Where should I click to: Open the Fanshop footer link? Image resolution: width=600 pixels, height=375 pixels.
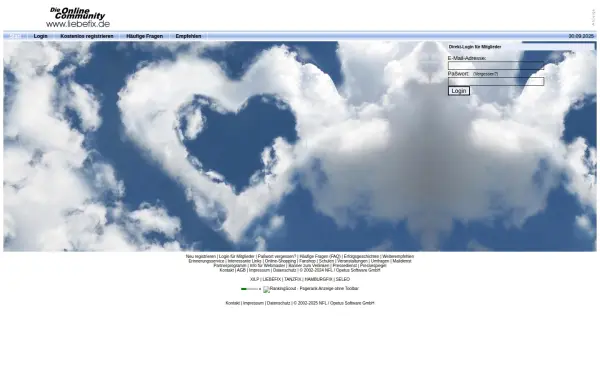(x=308, y=261)
